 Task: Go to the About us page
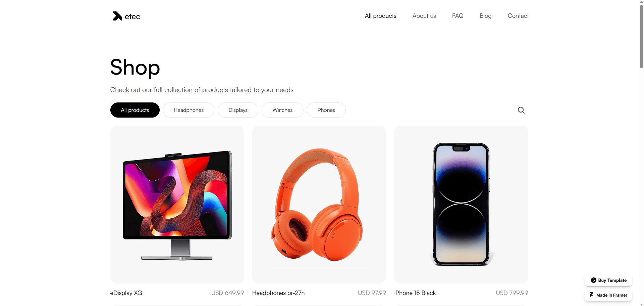[424, 16]
